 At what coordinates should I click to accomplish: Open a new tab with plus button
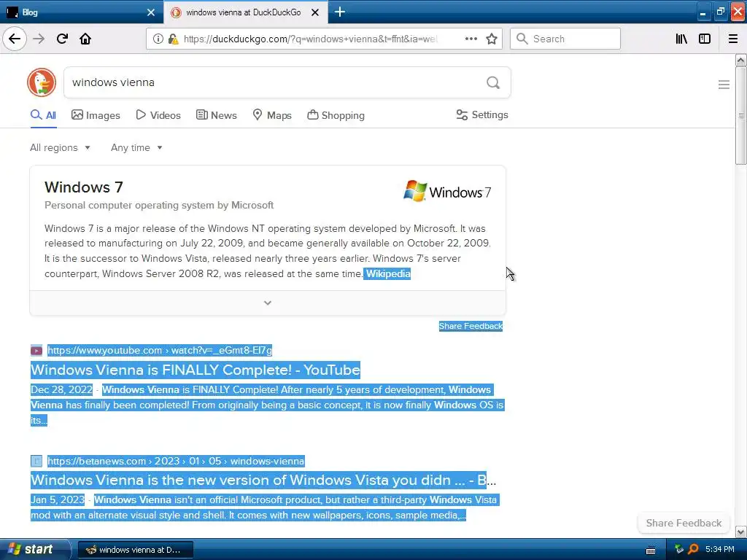tap(340, 12)
